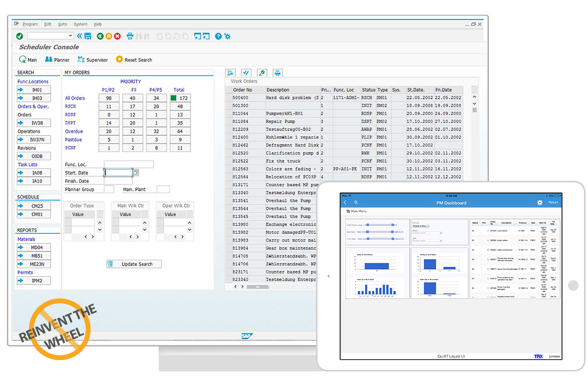
Task: Open the Program menu
Action: coord(30,24)
